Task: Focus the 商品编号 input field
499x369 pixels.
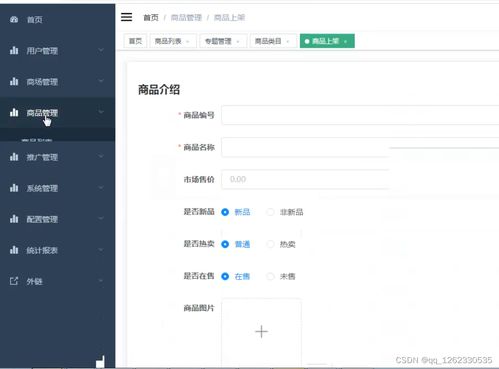Action: (360, 115)
